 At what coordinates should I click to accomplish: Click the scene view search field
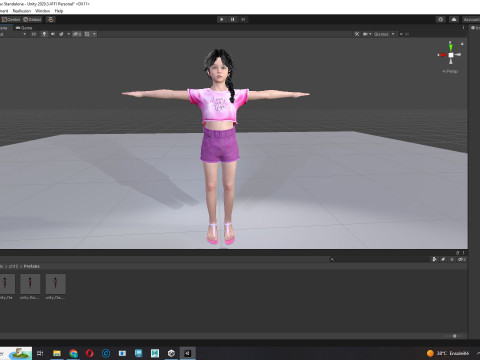[432, 34]
